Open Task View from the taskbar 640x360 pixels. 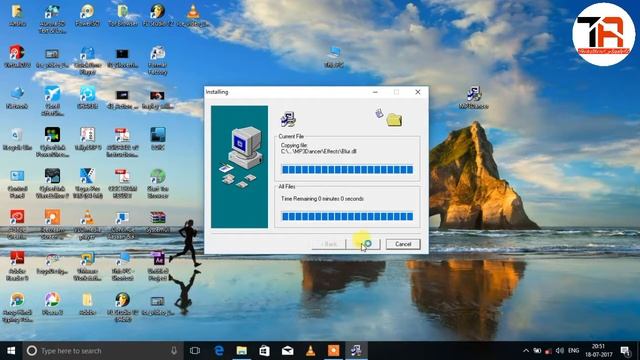(195, 351)
